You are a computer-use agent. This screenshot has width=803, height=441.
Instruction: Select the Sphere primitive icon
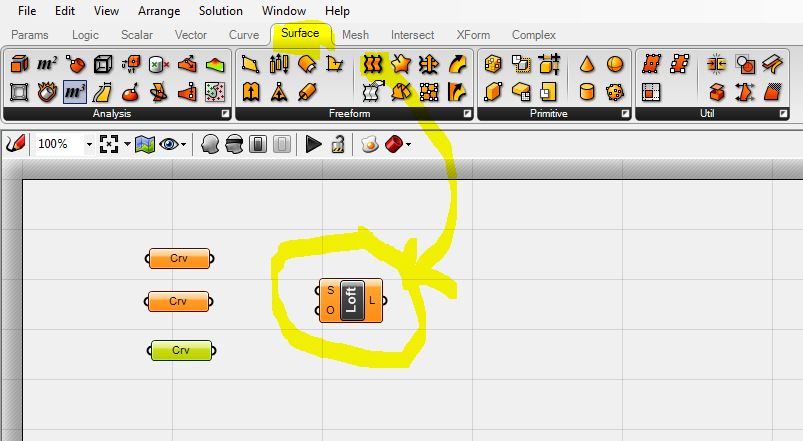[x=615, y=65]
